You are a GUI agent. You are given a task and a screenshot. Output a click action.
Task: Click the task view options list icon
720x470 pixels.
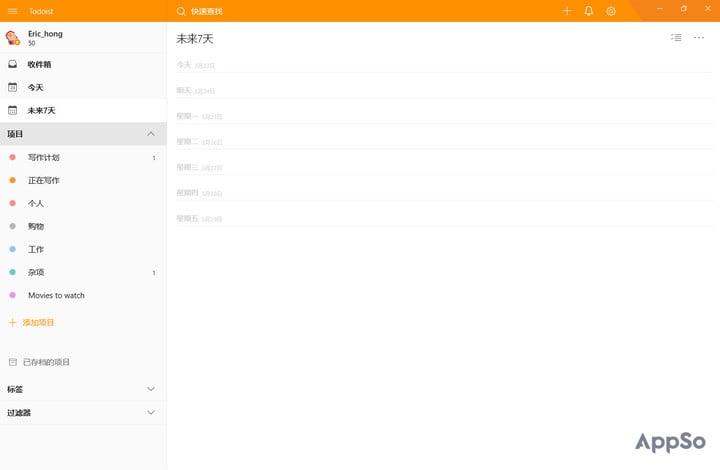point(676,38)
